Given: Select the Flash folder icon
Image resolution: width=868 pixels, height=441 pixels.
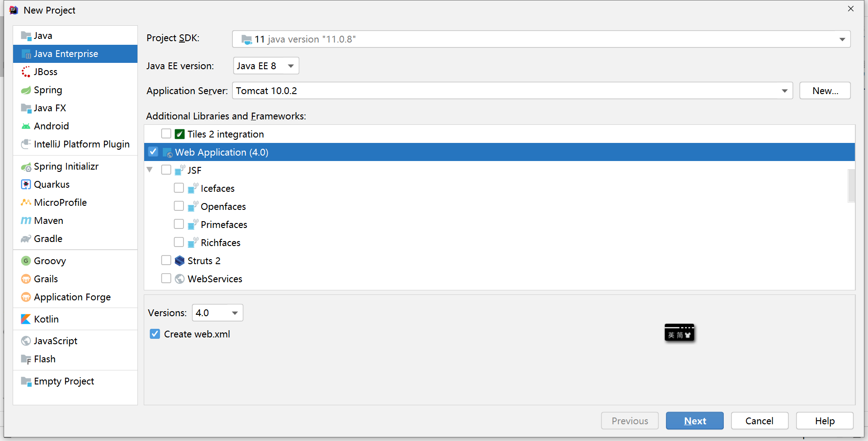Looking at the screenshot, I should (x=26, y=359).
